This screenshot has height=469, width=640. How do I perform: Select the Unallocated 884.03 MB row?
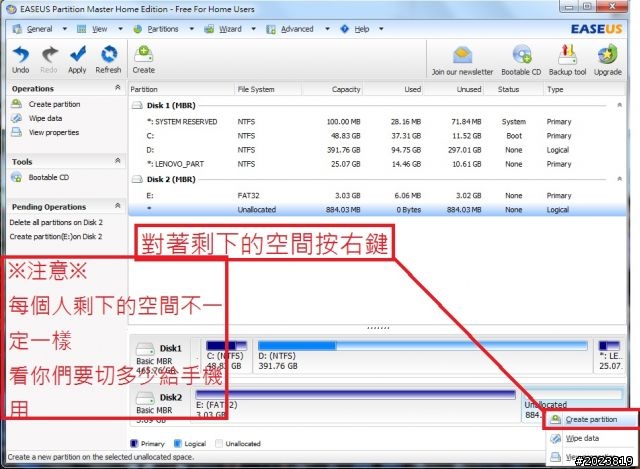[377, 209]
